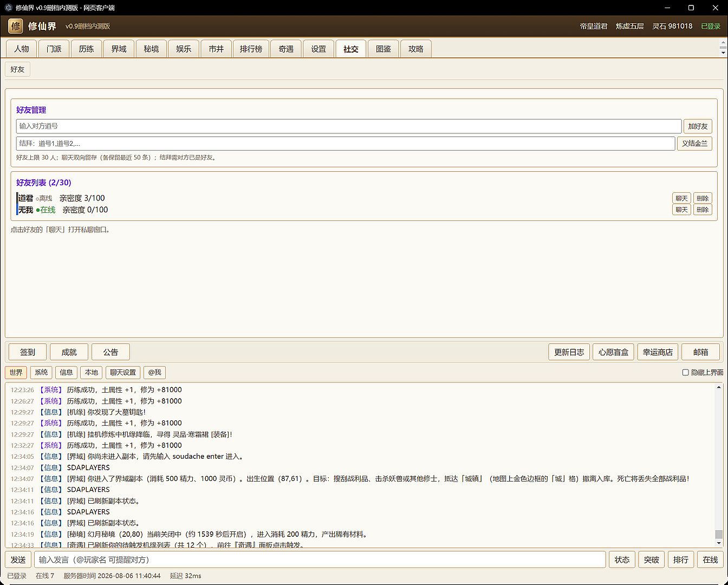Focus the 输入对方道号 input field
Viewport: 728px width, 585px height.
click(349, 126)
